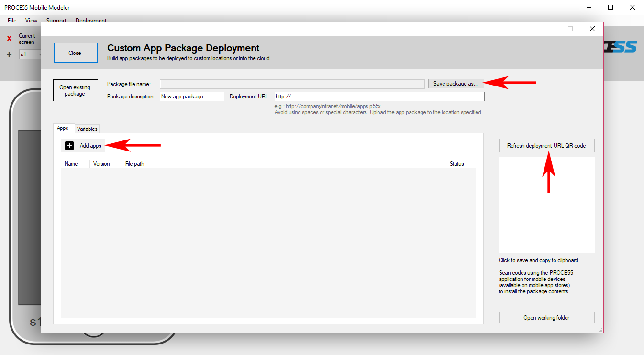Click Save package as... button
Viewport: 644px width, 355px height.
click(455, 84)
